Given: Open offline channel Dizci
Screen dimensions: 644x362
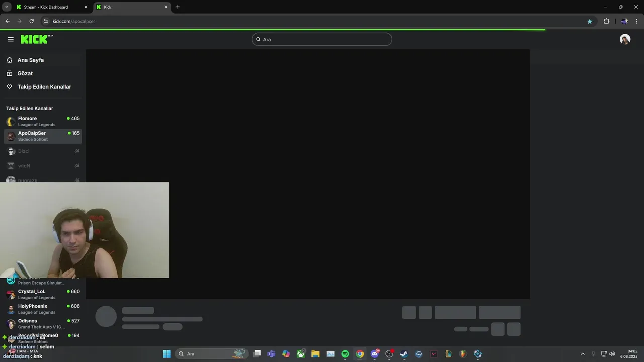Looking at the screenshot, I should [x=43, y=151].
